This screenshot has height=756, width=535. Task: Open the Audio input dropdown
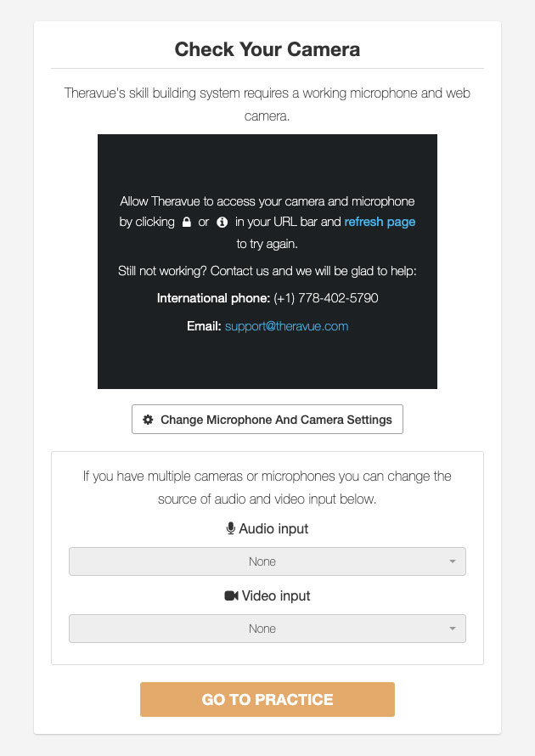267,561
